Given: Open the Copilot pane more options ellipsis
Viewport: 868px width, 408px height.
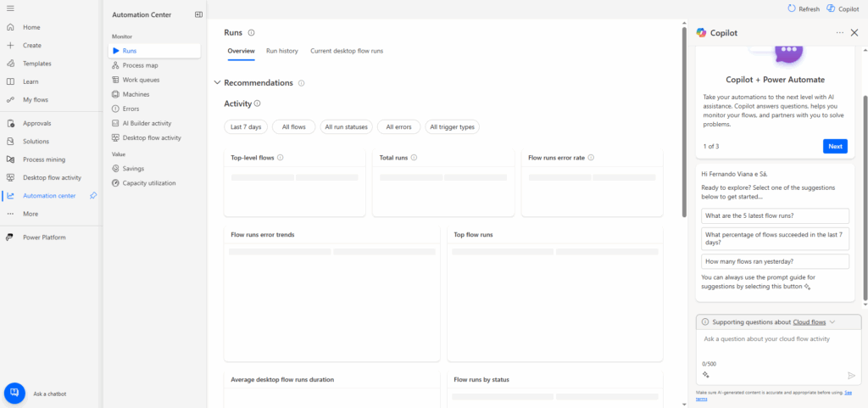Looking at the screenshot, I should (840, 32).
